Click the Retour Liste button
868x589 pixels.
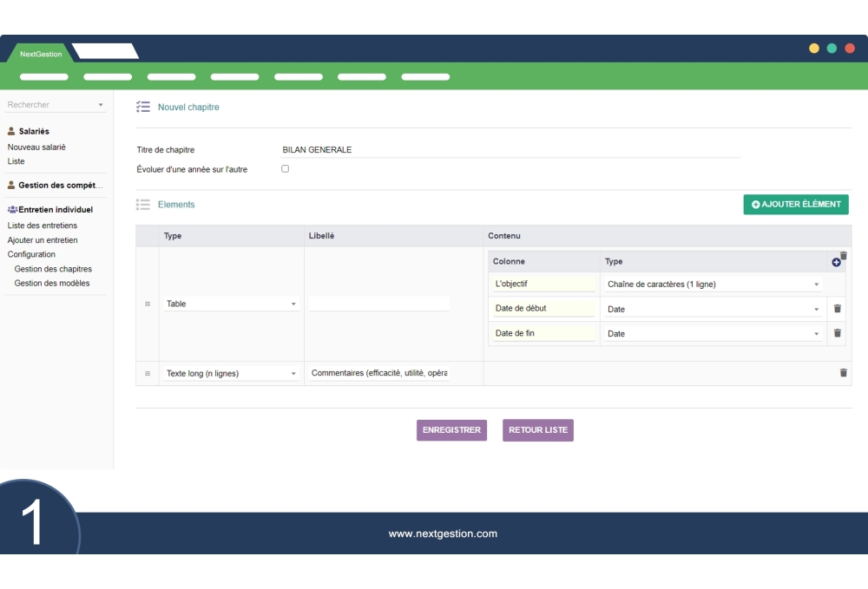537,430
